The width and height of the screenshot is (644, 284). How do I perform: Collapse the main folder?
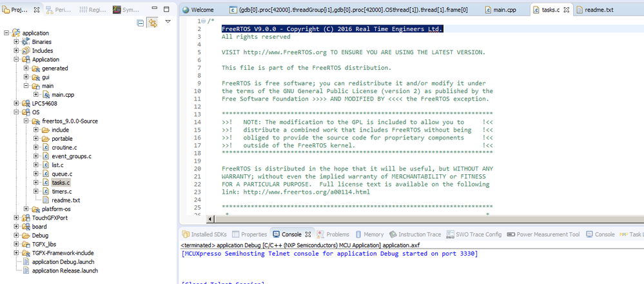coord(26,86)
